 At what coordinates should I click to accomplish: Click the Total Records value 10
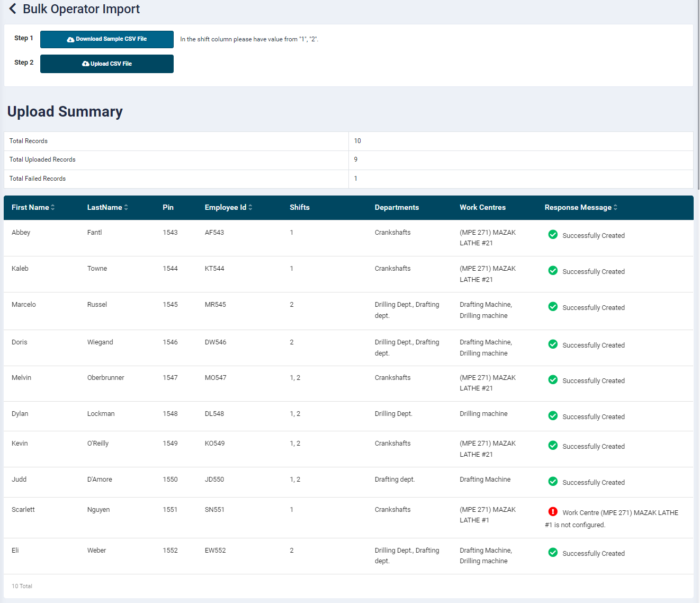357,141
